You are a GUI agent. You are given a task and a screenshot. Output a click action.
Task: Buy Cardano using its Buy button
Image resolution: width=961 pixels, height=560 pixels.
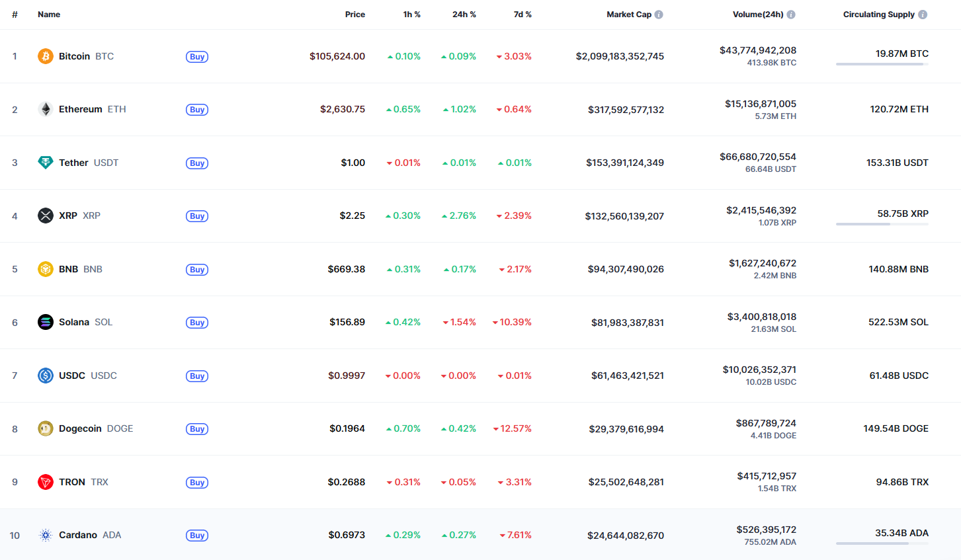[x=197, y=536]
